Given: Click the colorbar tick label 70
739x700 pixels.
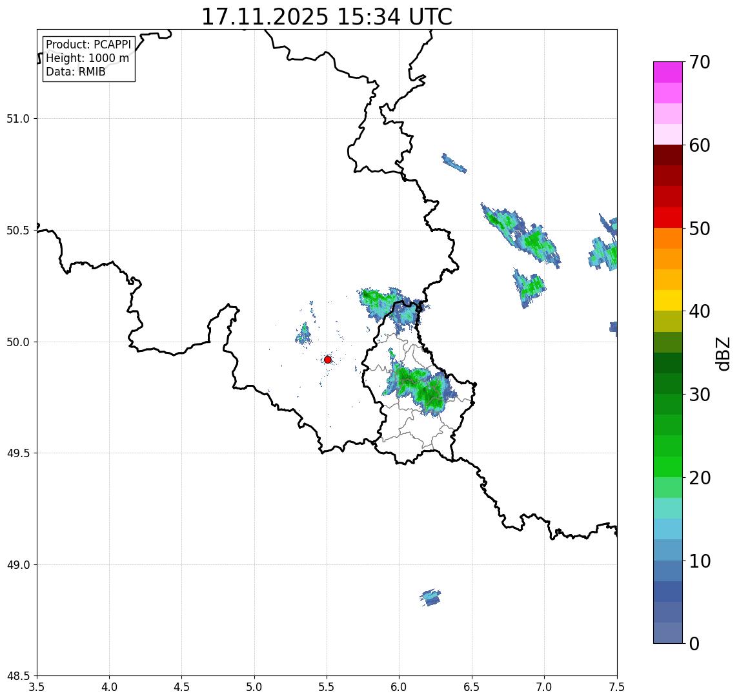Looking at the screenshot, I should click(x=700, y=62).
